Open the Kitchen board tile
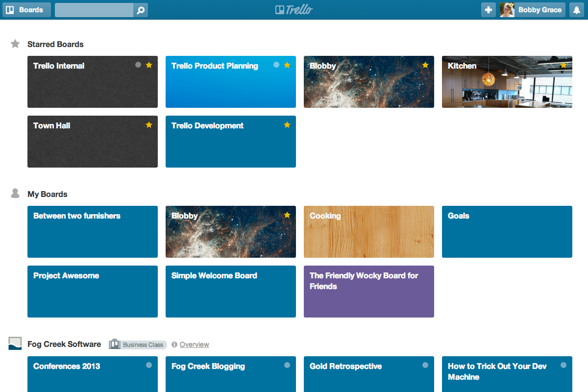The width and height of the screenshot is (588, 392). [x=507, y=82]
